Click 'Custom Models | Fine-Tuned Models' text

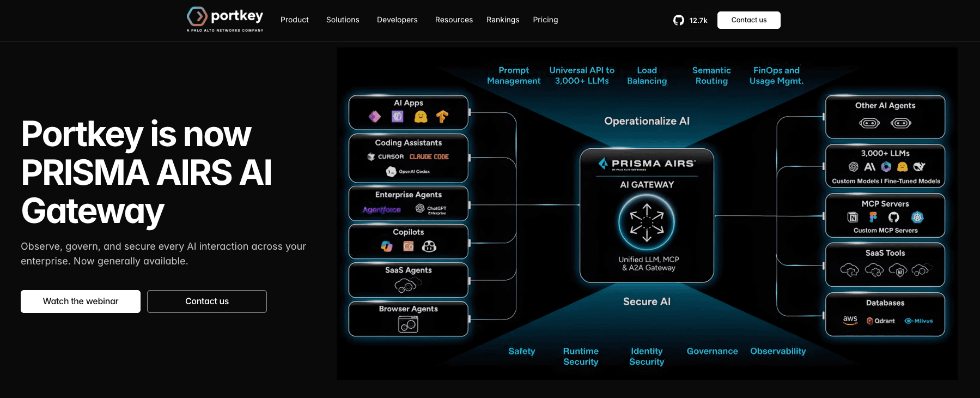[886, 181]
